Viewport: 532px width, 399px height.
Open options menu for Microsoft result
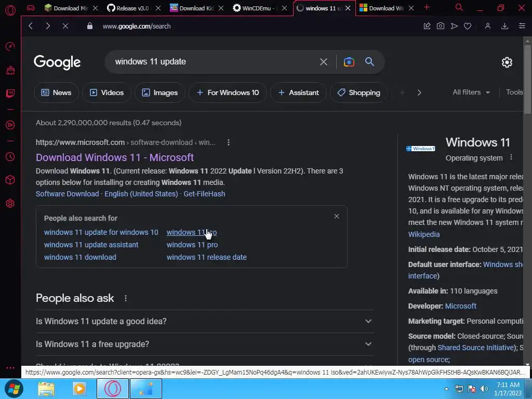[x=229, y=142]
